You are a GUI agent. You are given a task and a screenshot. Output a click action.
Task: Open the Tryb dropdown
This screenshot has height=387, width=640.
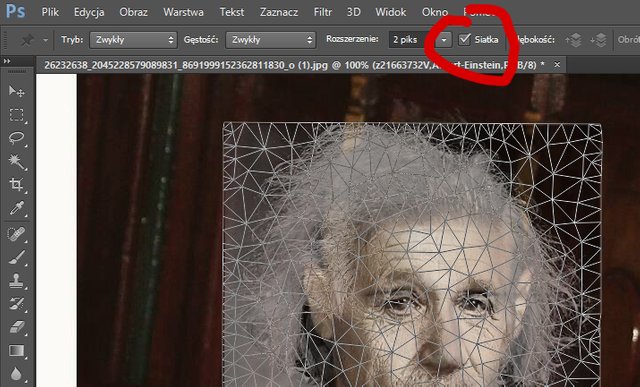click(x=133, y=40)
